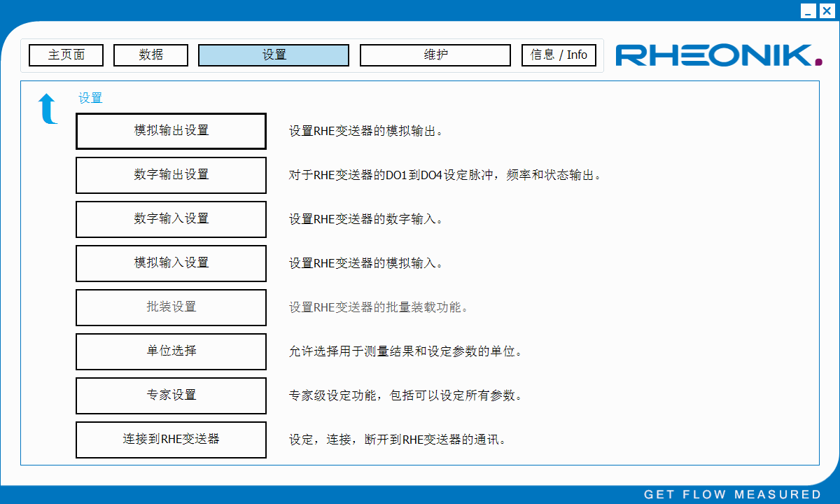Minimize the application window
The width and height of the screenshot is (840, 504).
click(808, 10)
